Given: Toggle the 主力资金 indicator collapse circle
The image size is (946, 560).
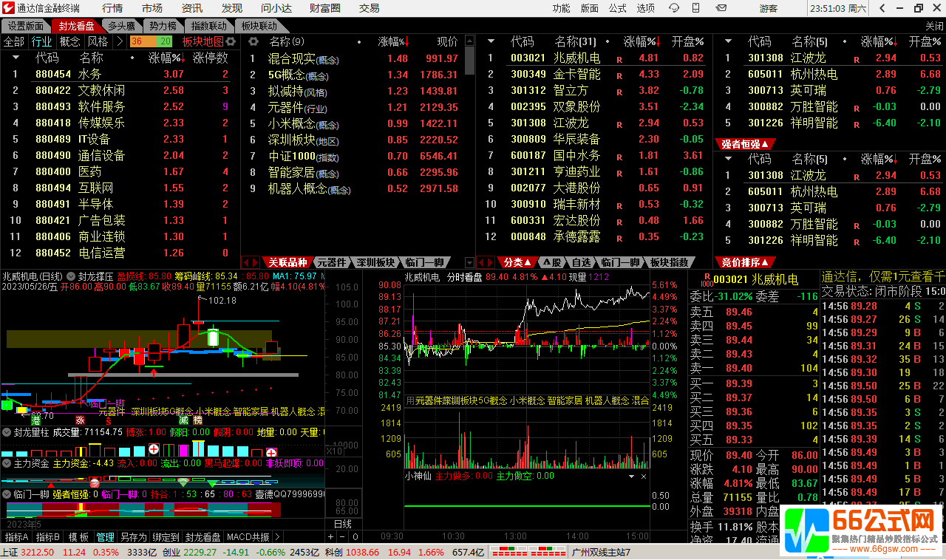Looking at the screenshot, I should pyautogui.click(x=7, y=463).
